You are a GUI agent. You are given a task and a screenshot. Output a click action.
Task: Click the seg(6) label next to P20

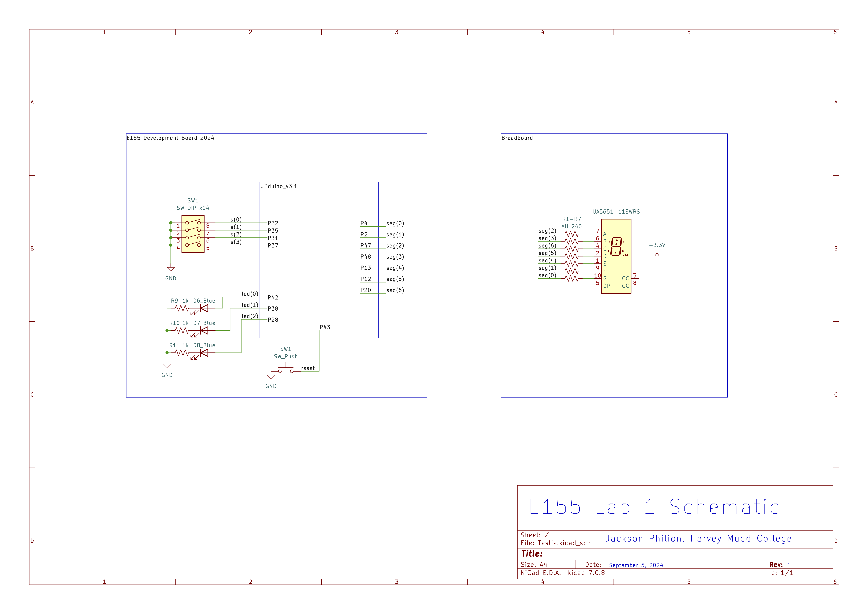tap(395, 290)
